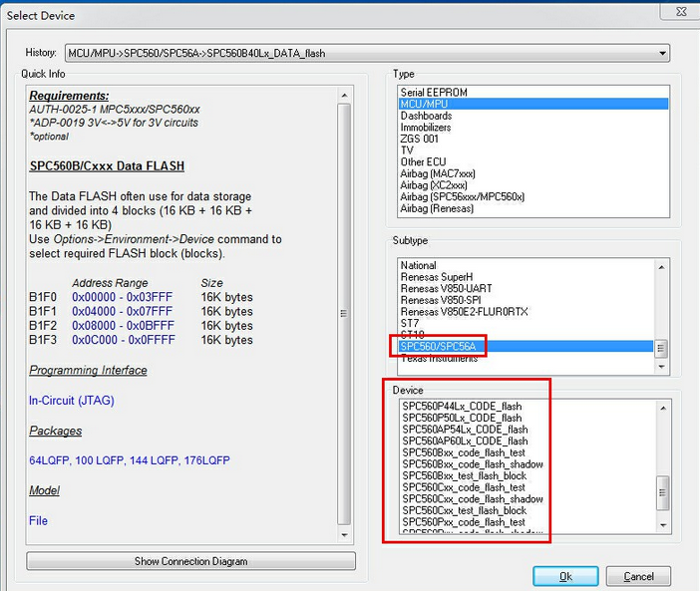Click Show Connection Diagram button

[191, 561]
